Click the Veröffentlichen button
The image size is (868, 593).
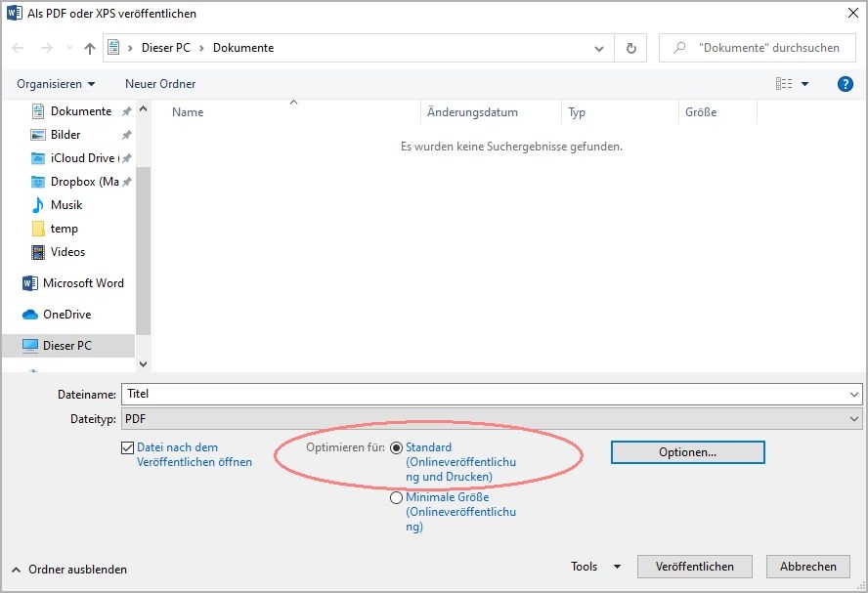pyautogui.click(x=695, y=567)
